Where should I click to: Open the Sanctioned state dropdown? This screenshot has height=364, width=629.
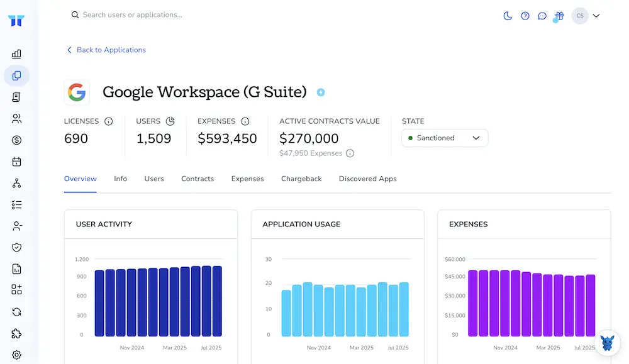(x=445, y=138)
